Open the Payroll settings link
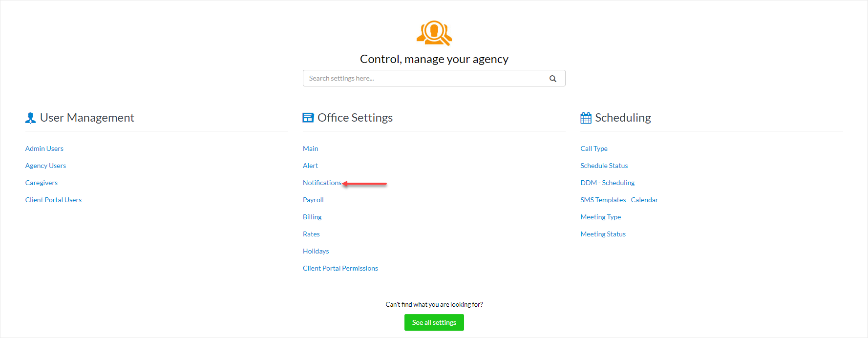Image resolution: width=868 pixels, height=338 pixels. 313,200
